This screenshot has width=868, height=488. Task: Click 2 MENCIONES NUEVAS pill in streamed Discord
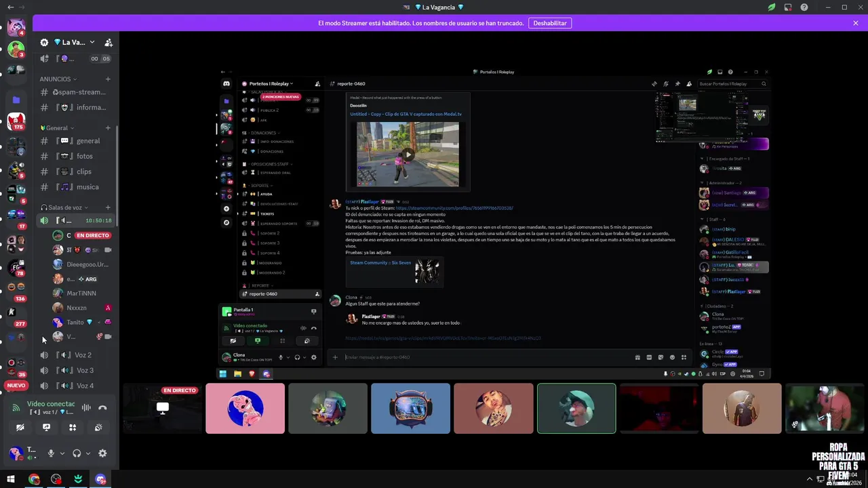pos(280,97)
